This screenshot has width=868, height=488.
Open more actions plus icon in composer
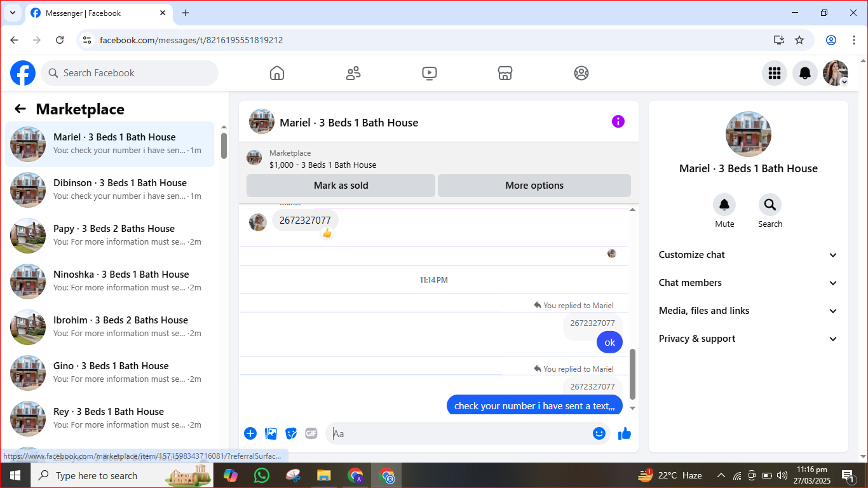250,433
